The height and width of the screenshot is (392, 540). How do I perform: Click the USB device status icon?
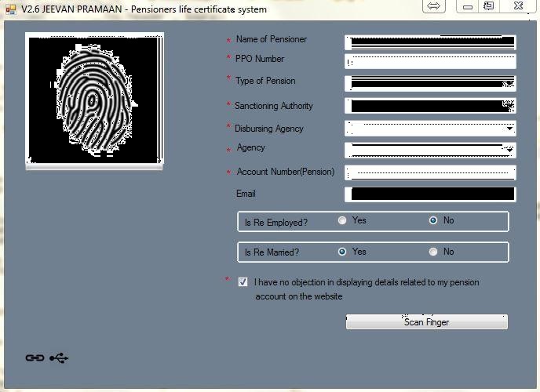point(59,358)
